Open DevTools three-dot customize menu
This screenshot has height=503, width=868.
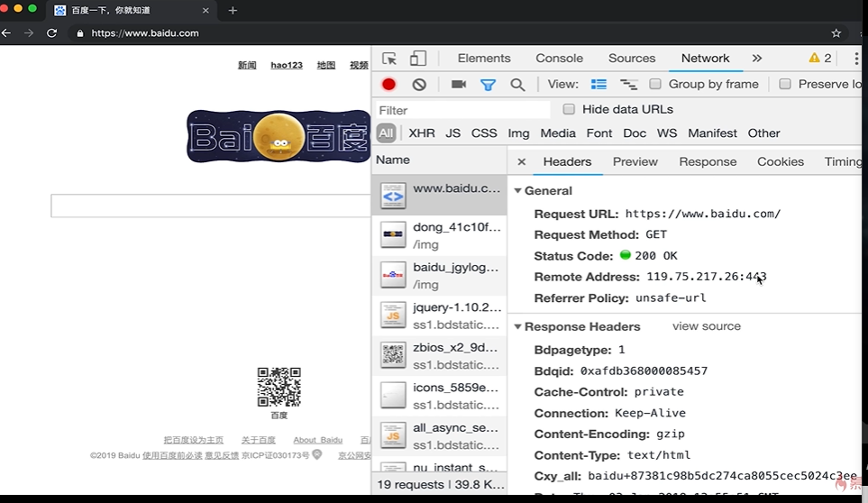[x=856, y=58]
